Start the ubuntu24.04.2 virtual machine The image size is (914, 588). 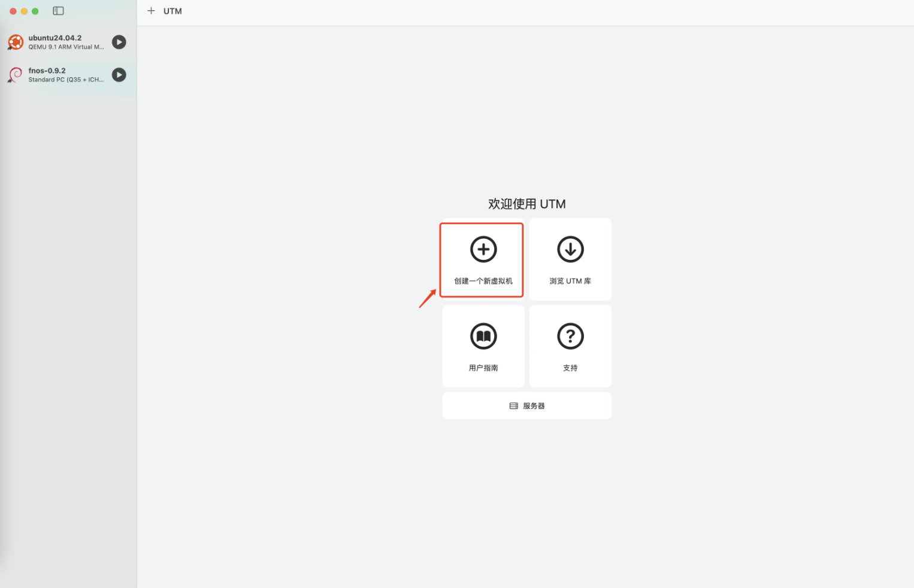pos(119,42)
